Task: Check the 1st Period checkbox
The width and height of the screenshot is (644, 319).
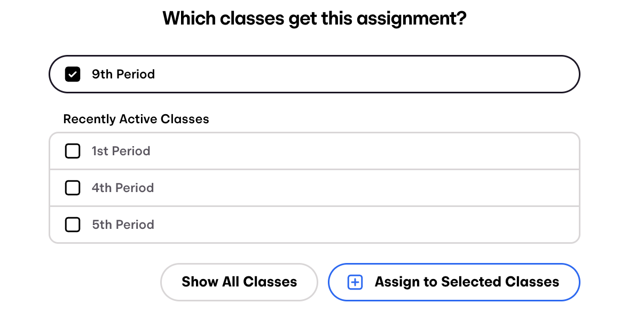Action: (73, 151)
